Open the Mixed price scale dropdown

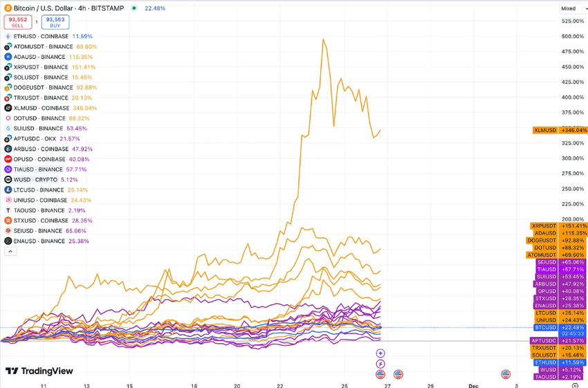pyautogui.click(x=573, y=8)
